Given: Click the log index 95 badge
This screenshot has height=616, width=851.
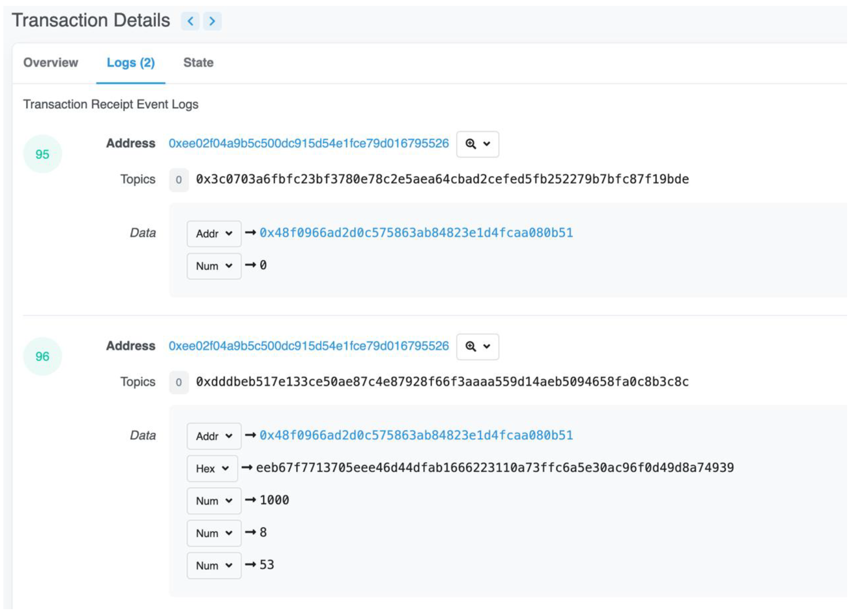Looking at the screenshot, I should [42, 154].
